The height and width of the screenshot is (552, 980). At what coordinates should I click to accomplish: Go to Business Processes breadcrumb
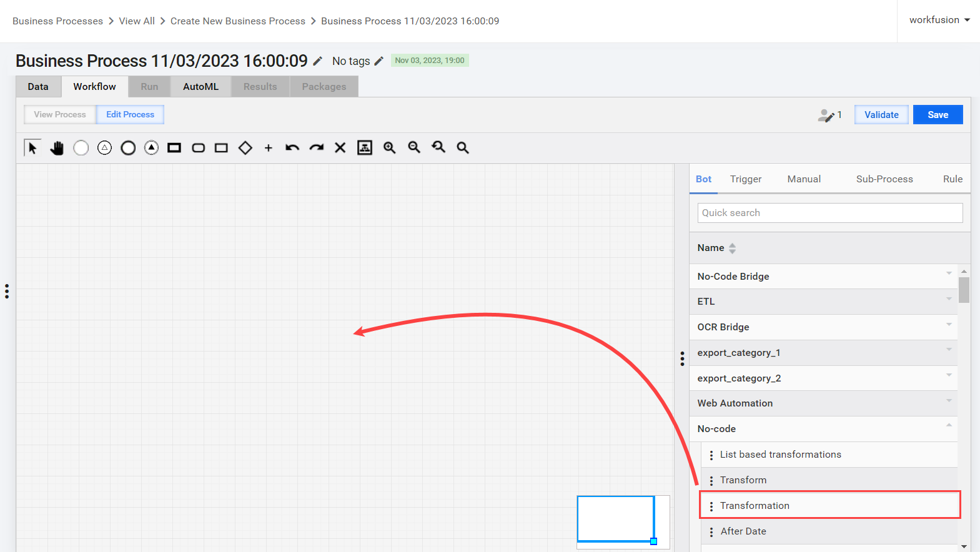click(57, 21)
